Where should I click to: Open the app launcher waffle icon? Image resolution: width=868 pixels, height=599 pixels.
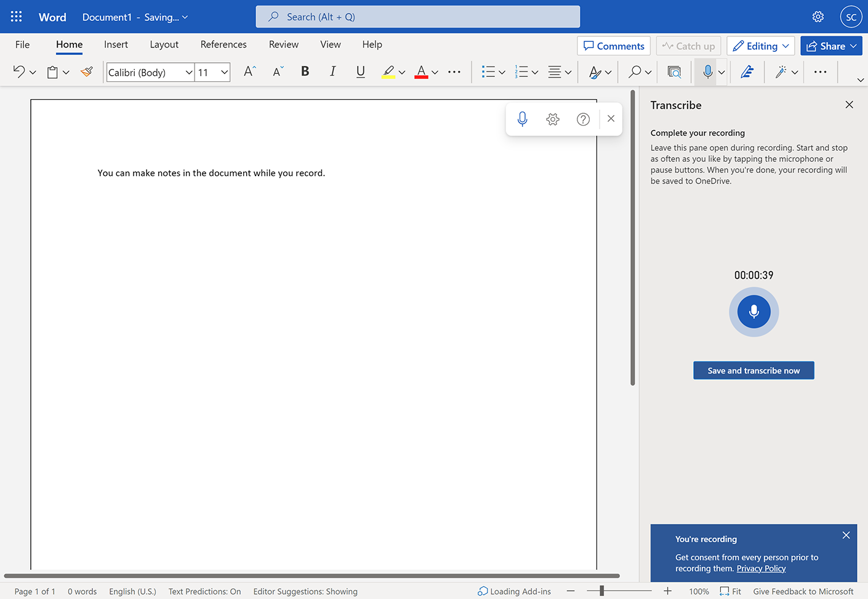17,17
